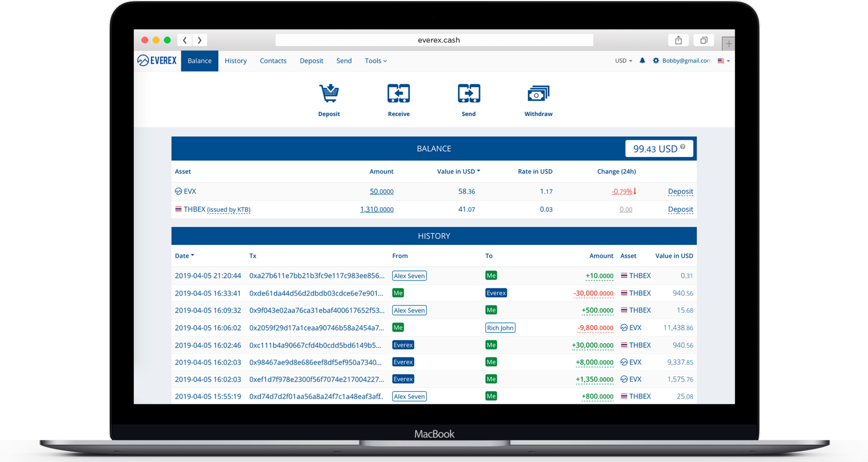Open the USD currency dropdown

pyautogui.click(x=623, y=61)
